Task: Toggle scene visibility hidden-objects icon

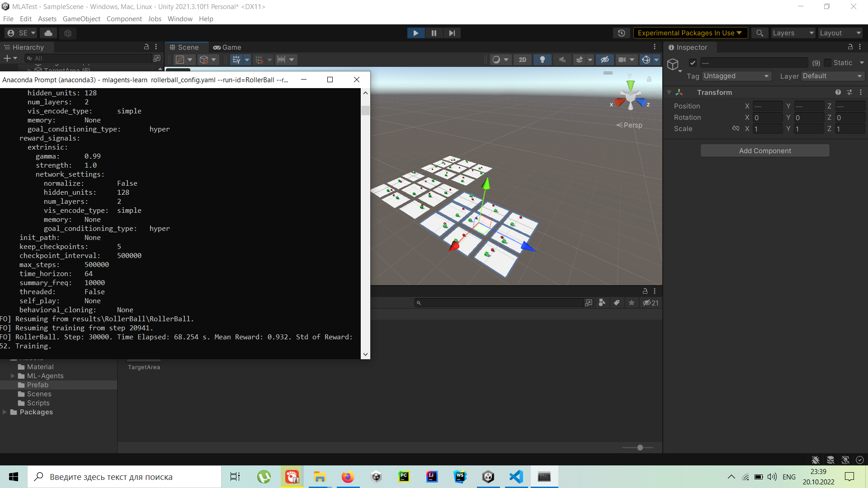Action: point(605,60)
